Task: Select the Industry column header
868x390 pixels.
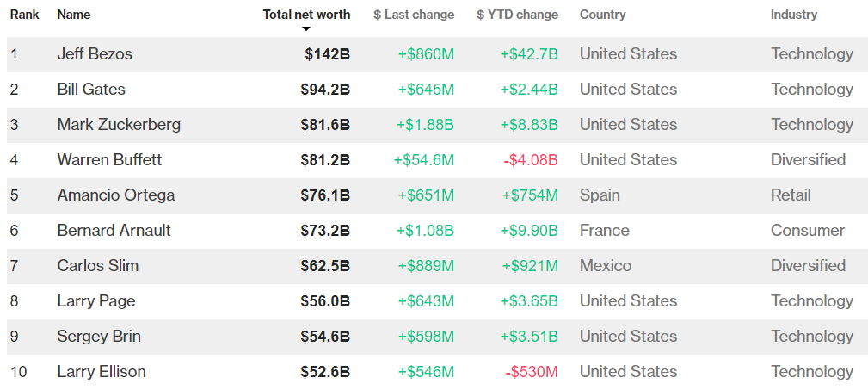Action: [x=794, y=15]
